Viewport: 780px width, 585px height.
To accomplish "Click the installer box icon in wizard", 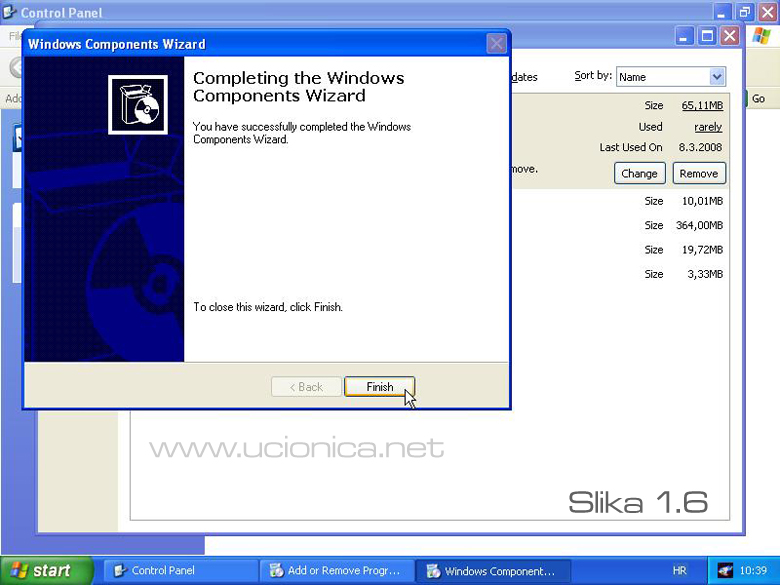I will 138,104.
